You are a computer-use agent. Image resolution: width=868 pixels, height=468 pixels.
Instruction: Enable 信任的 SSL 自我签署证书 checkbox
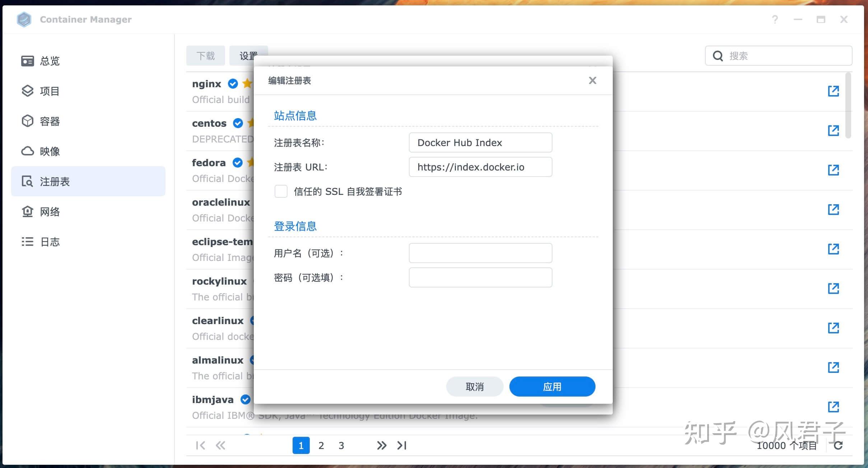pos(281,191)
